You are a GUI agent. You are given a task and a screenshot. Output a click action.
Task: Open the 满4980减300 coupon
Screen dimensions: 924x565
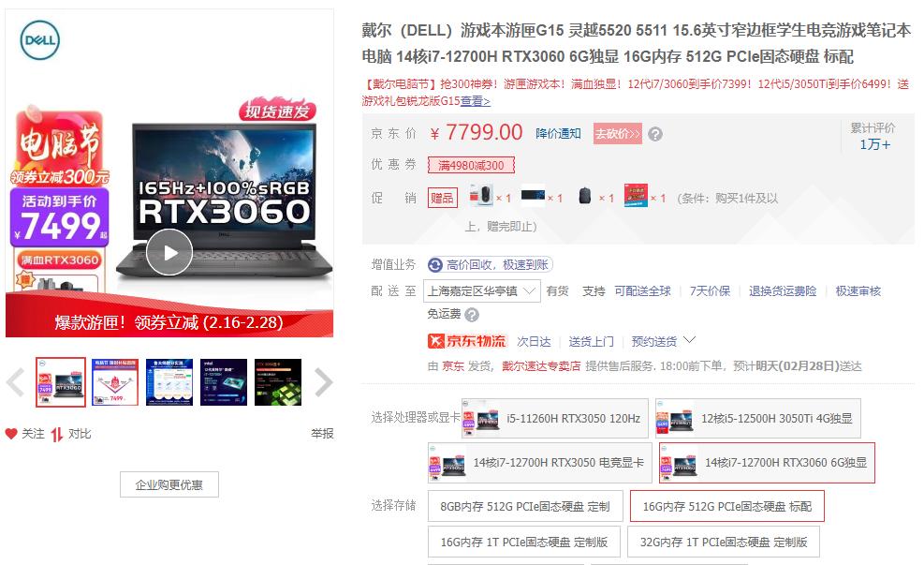(471, 165)
